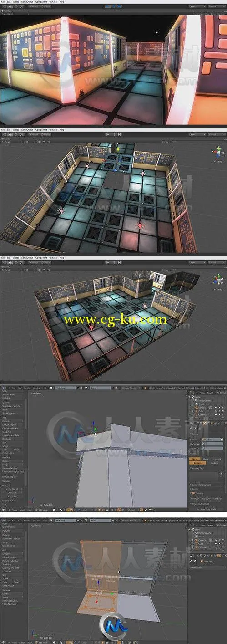
Task: Click RenderLayers icon in bottom Blender outliner
Action: [197, 533]
